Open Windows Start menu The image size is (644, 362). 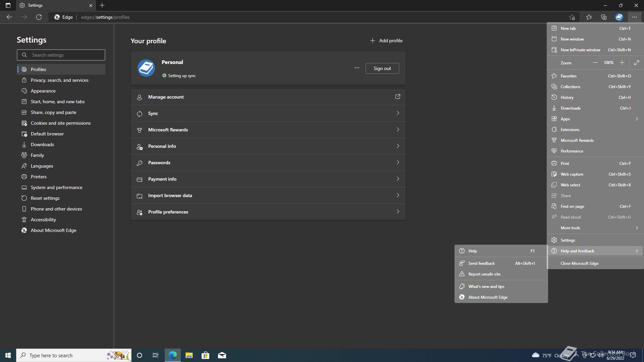point(8,355)
